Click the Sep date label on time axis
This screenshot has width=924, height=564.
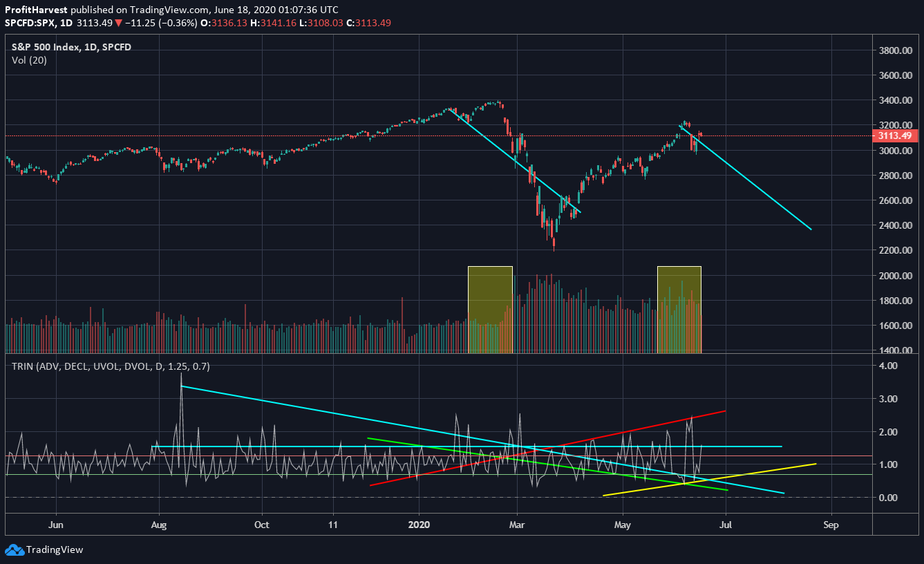831,525
